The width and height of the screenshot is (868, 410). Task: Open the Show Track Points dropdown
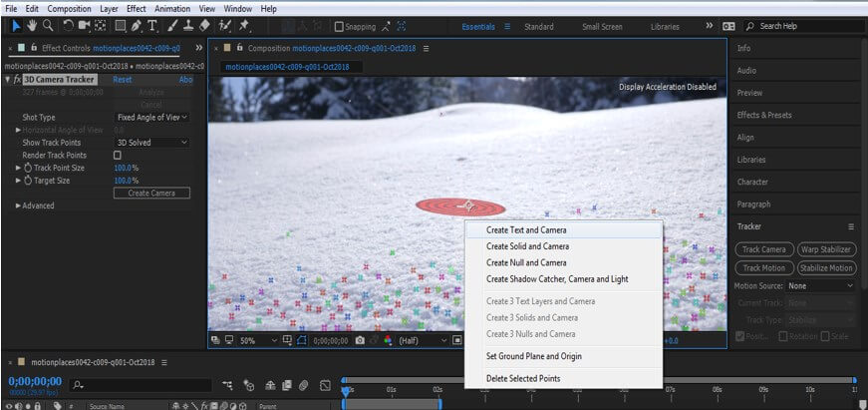coord(151,143)
